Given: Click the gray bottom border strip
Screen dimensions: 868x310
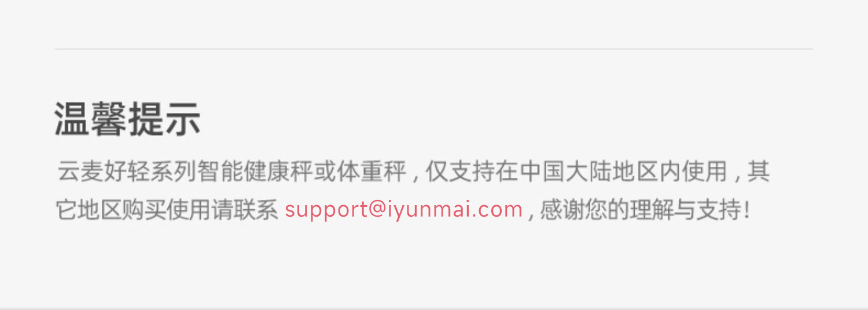Looking at the screenshot, I should tap(434, 308).
